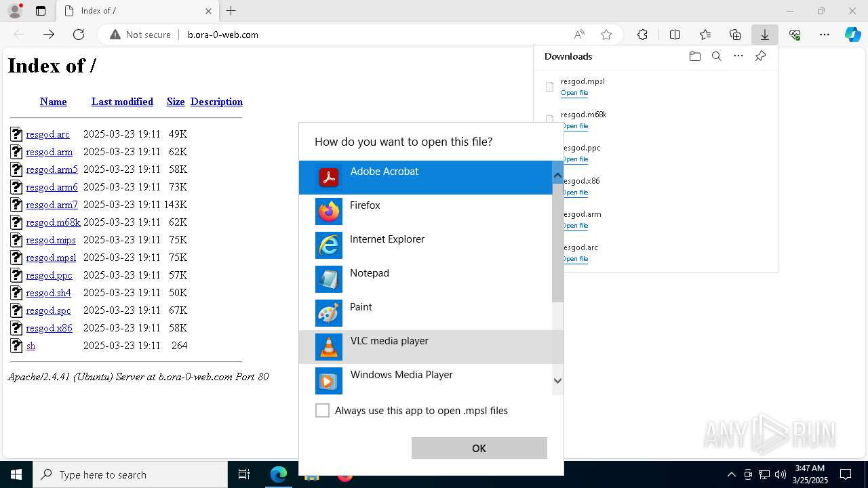The width and height of the screenshot is (868, 488).
Task: Pick Internet Explorer from app list
Action: click(x=426, y=245)
